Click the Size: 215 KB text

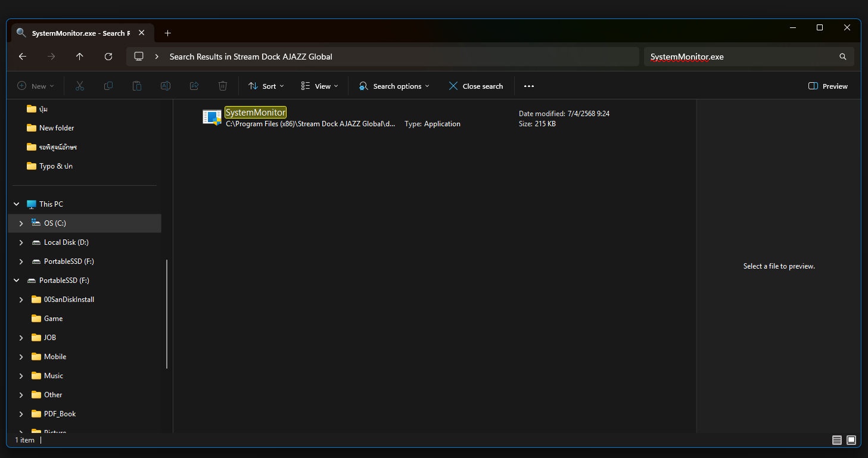click(x=537, y=124)
